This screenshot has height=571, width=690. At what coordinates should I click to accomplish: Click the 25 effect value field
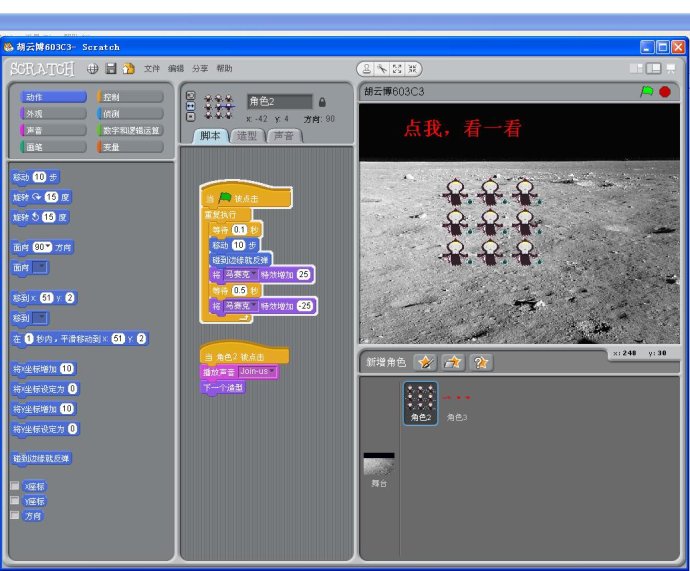[x=303, y=274]
